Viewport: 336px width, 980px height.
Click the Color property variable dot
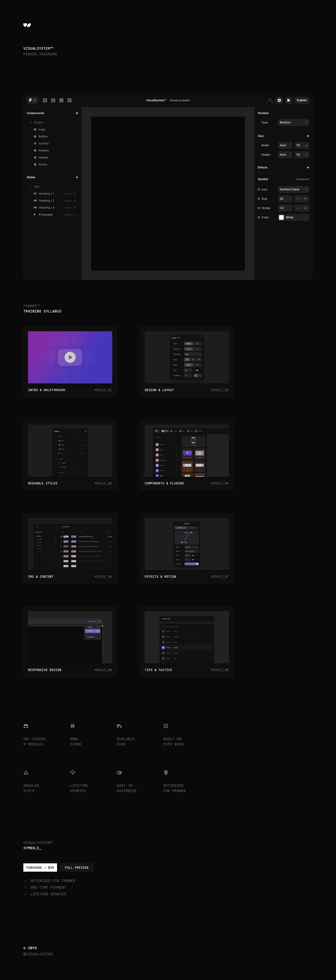tap(259, 218)
